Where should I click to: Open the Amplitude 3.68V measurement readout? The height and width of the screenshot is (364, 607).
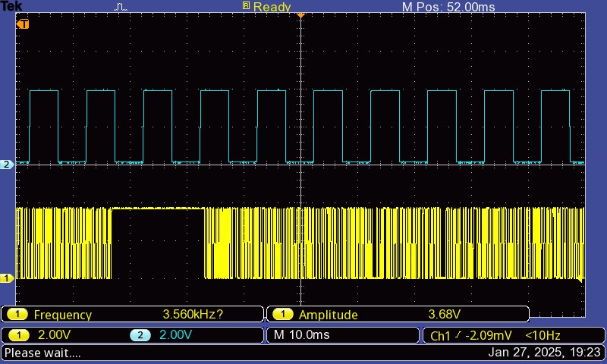tap(397, 315)
